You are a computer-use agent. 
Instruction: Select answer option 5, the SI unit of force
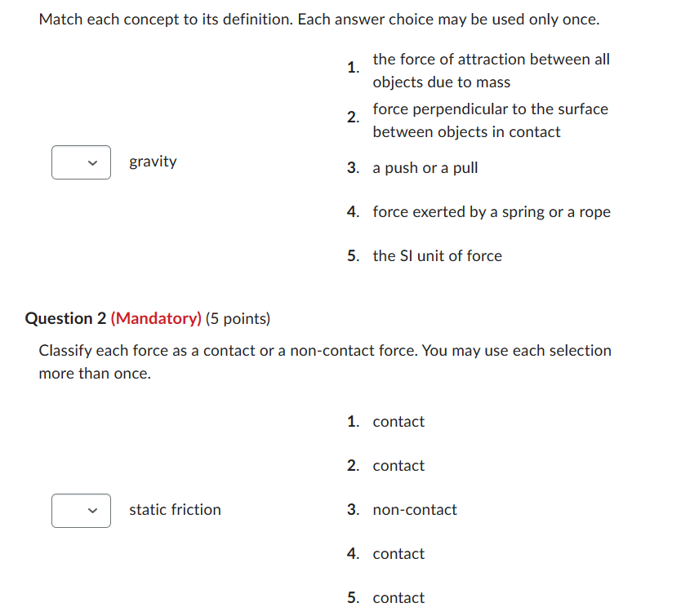[437, 255]
